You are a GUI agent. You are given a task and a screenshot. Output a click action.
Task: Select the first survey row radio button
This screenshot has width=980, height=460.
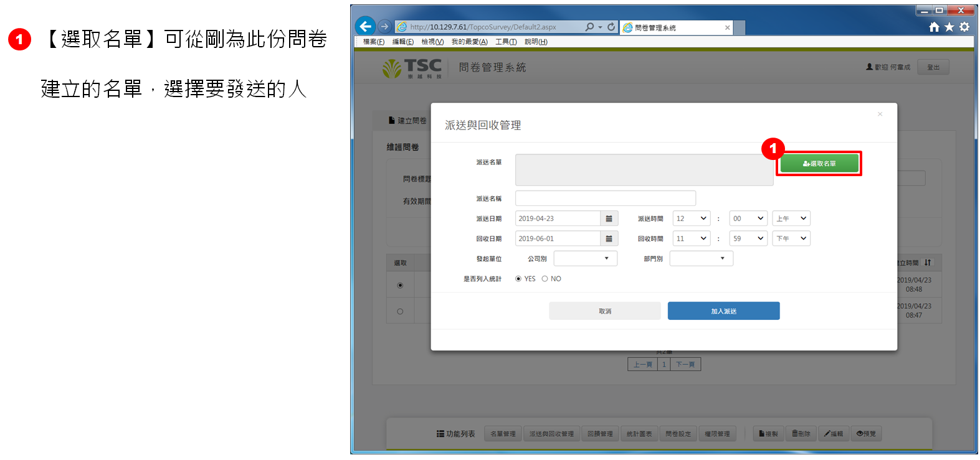coord(400,285)
